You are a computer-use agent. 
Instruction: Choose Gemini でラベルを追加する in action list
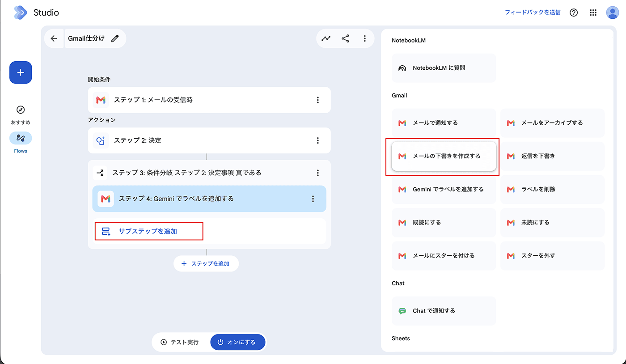[444, 189]
